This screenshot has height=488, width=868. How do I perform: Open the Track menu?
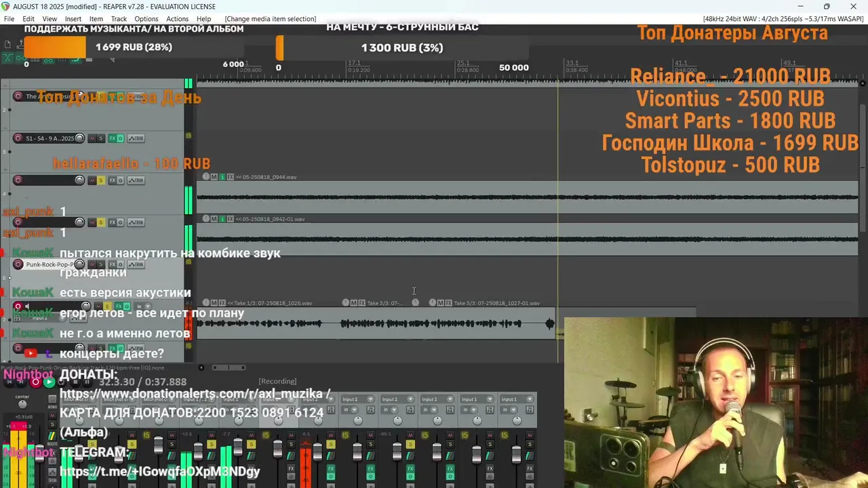[119, 19]
